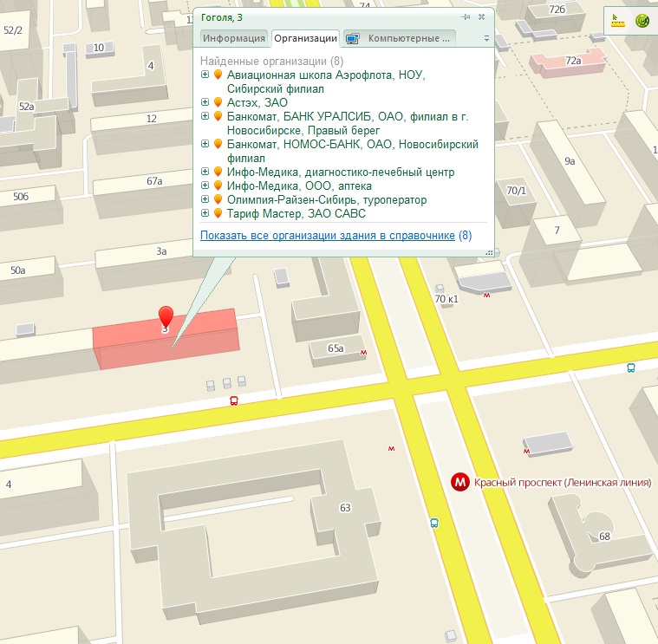
Task: Expand the Астэх, ЗАО organization entry
Action: [205, 102]
